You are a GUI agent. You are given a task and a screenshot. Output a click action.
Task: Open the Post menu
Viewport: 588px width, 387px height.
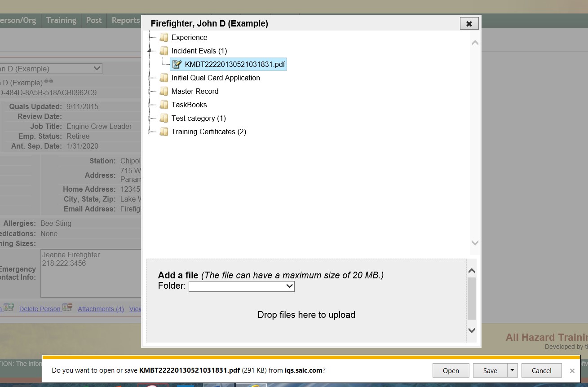coord(94,20)
